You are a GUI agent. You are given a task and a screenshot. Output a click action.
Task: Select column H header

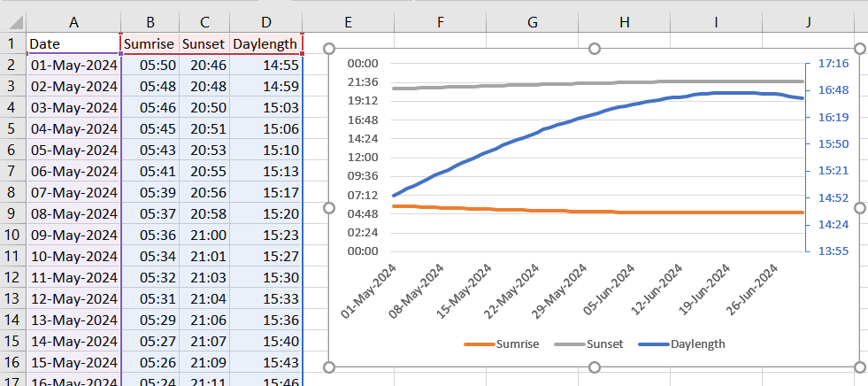click(624, 22)
